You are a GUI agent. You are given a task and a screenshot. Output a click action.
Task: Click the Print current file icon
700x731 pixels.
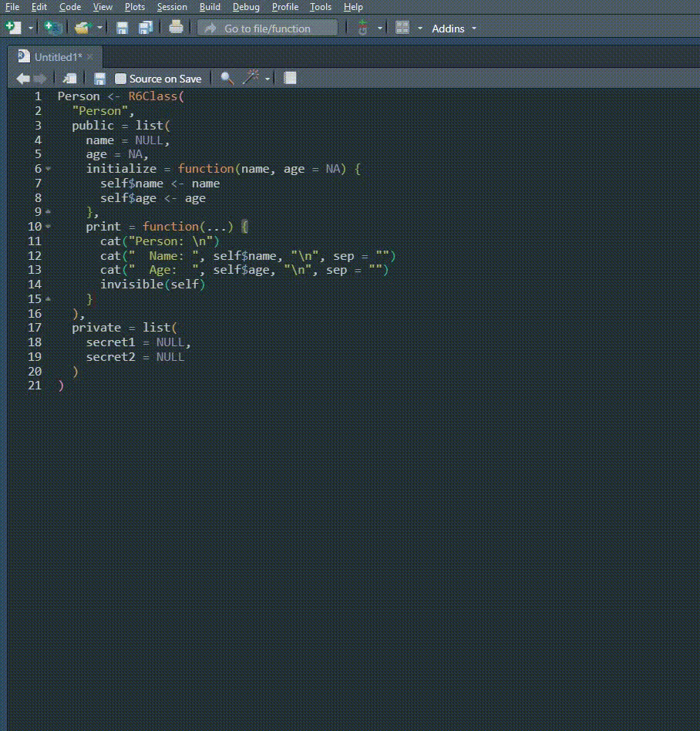click(176, 28)
